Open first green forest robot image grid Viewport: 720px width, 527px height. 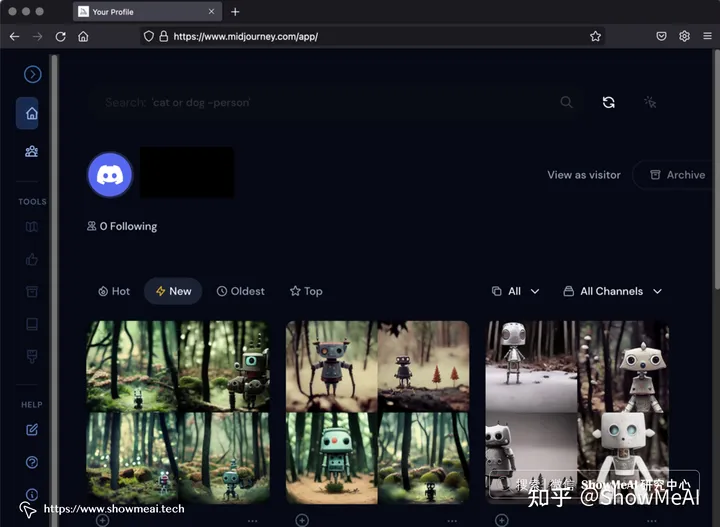tap(178, 412)
